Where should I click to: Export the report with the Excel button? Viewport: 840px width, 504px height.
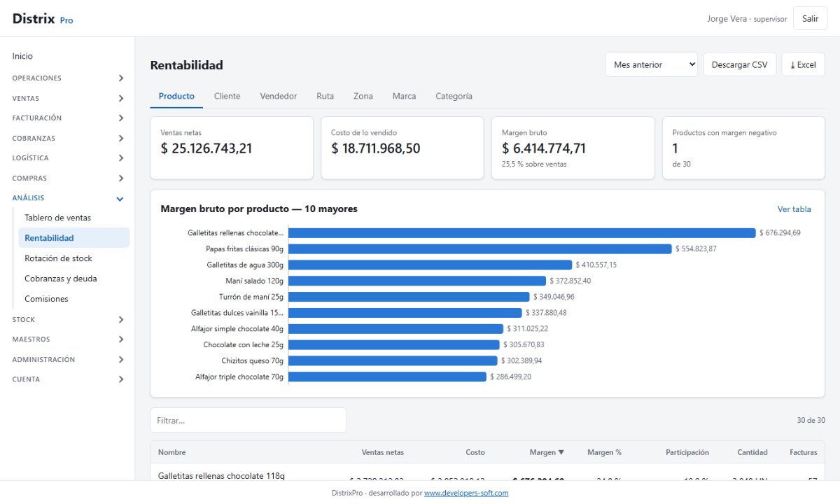[x=803, y=64]
